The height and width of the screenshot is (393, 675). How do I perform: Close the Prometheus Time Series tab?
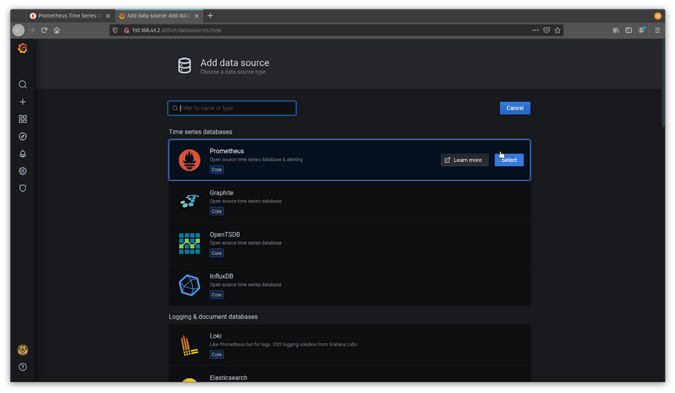pyautogui.click(x=108, y=16)
